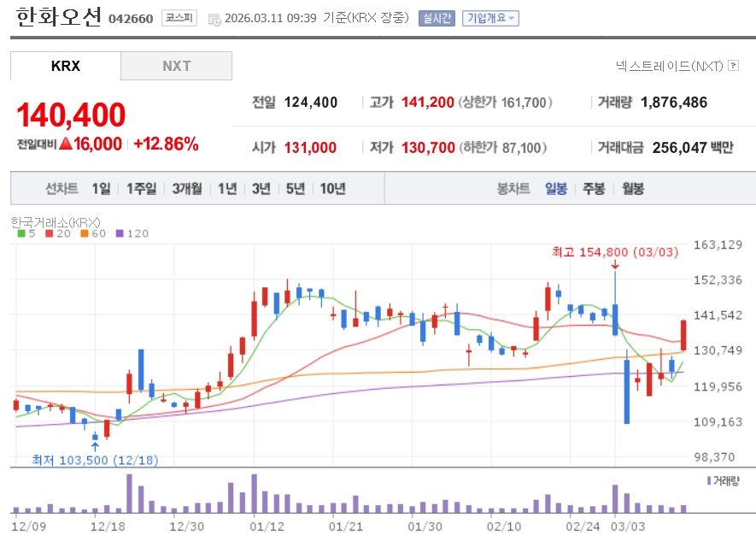Select the 1주일 line chart period
Image resolution: width=756 pixels, height=541 pixels.
click(x=141, y=189)
